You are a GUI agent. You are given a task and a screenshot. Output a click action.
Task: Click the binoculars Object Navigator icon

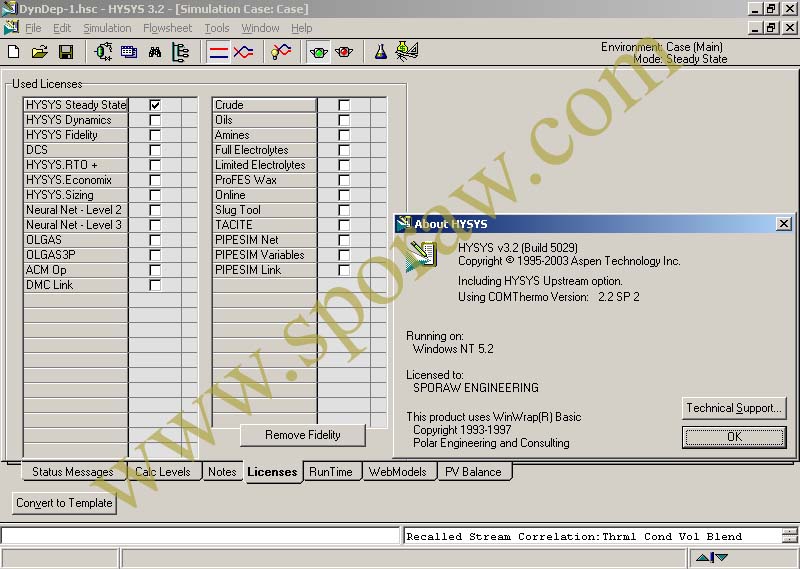tap(155, 52)
